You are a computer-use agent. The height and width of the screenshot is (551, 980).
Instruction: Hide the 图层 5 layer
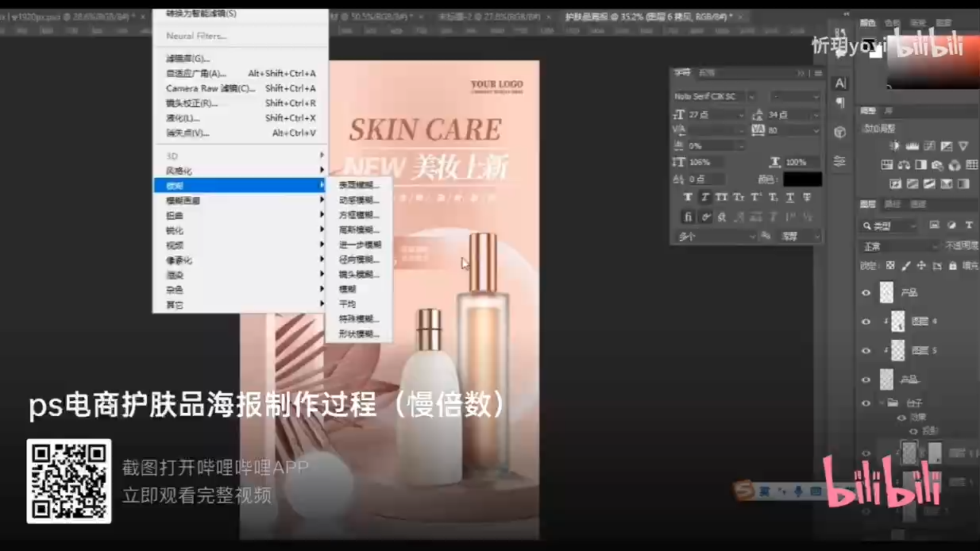pyautogui.click(x=865, y=350)
